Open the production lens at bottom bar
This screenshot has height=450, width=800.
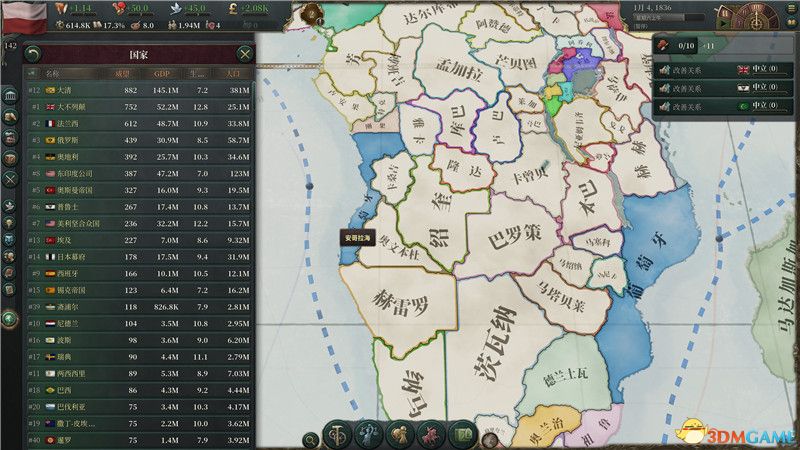(x=337, y=435)
